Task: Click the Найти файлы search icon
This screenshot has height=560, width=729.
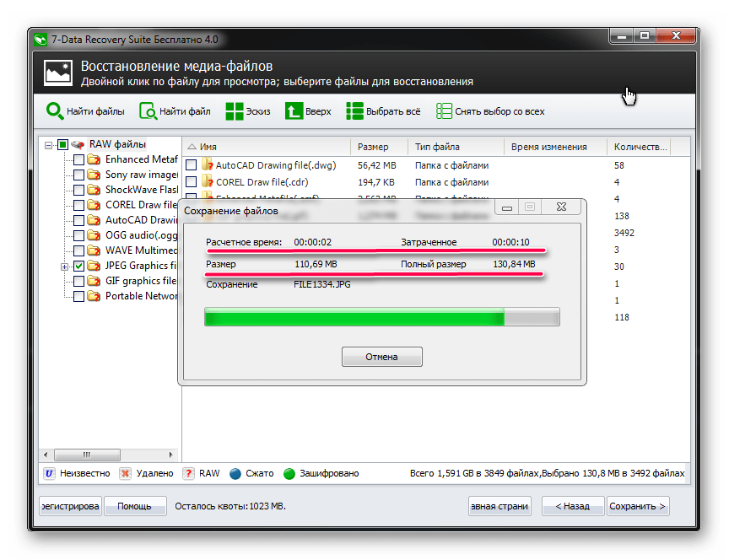Action: coord(55,111)
